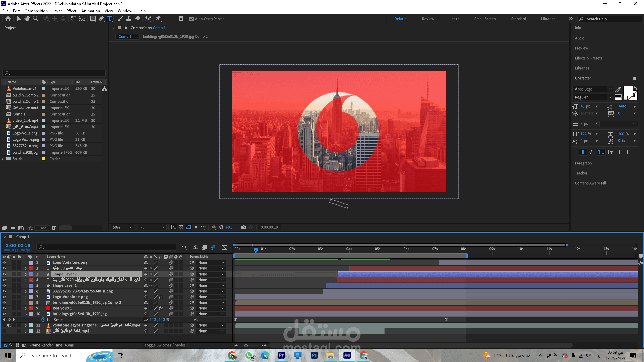Open the magnification 50% dropdown

click(122, 227)
